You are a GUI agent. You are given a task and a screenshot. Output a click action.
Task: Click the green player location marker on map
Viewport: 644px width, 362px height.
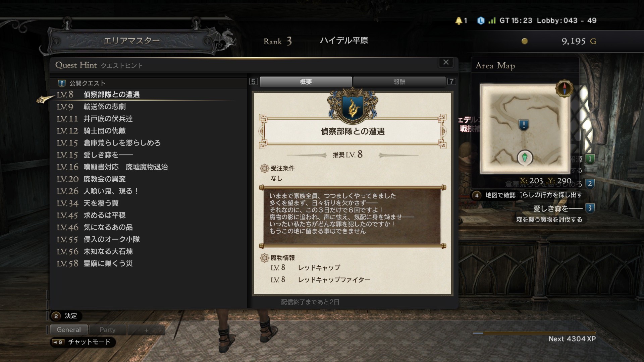[x=525, y=157]
